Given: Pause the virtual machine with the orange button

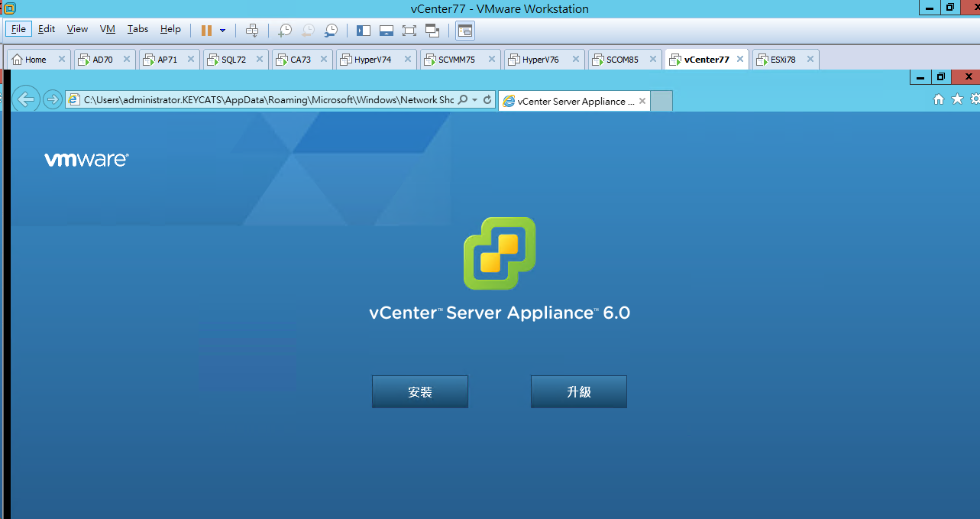Looking at the screenshot, I should coord(206,31).
